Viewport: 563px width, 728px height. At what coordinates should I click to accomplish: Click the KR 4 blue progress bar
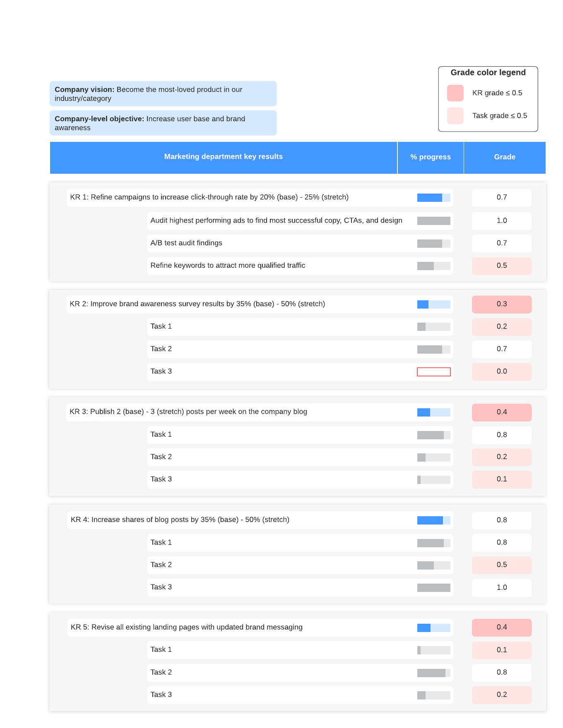click(x=433, y=520)
